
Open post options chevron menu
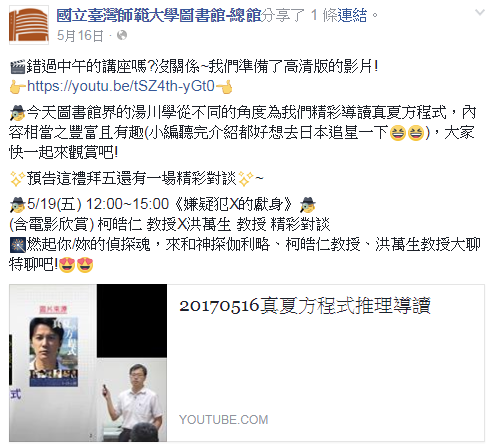(479, 13)
